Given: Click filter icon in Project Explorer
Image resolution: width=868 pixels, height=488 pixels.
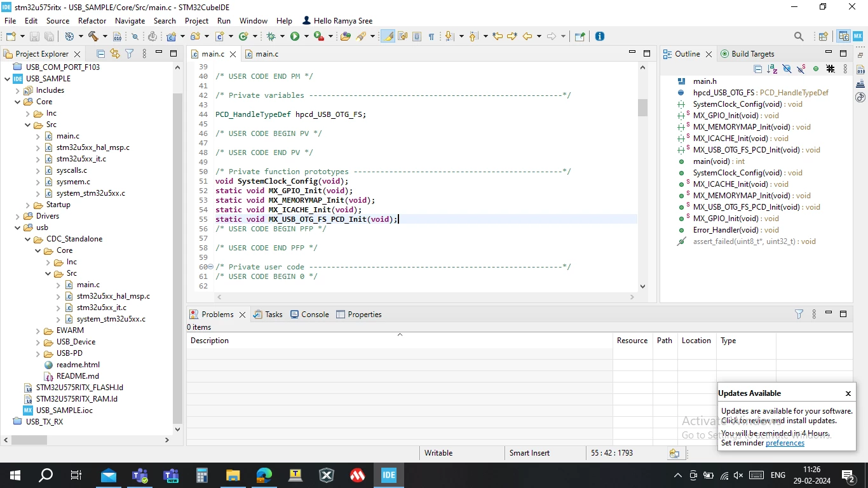Looking at the screenshot, I should point(129,54).
